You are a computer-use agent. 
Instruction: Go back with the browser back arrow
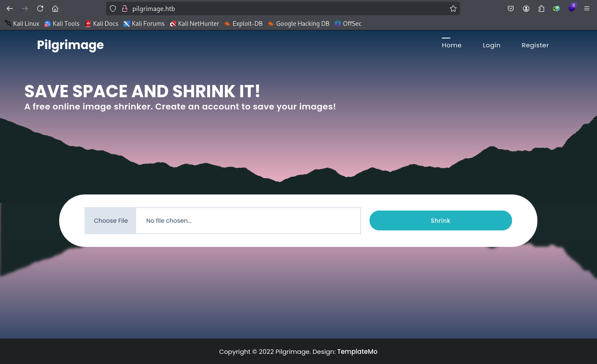coord(10,8)
